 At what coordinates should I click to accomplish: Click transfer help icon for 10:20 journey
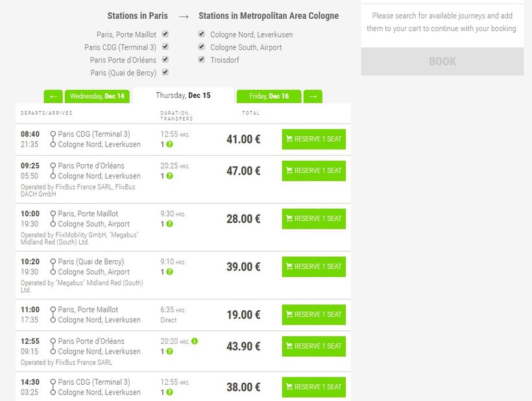coord(169,272)
